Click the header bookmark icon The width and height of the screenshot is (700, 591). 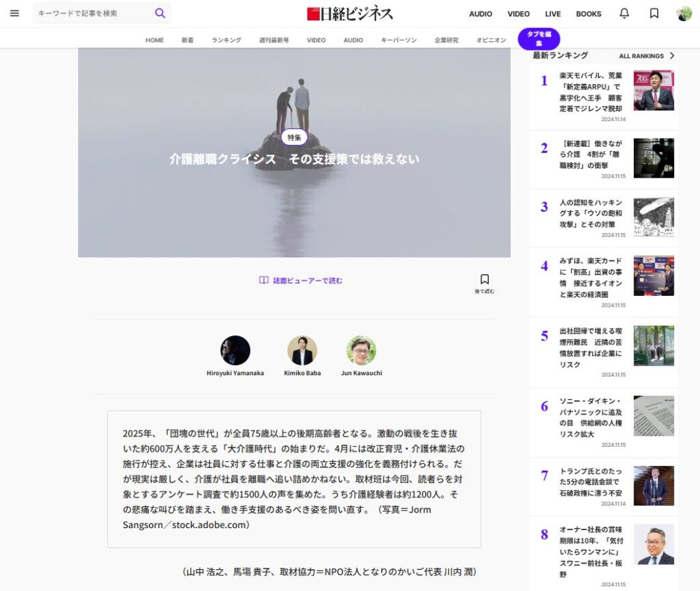point(654,14)
